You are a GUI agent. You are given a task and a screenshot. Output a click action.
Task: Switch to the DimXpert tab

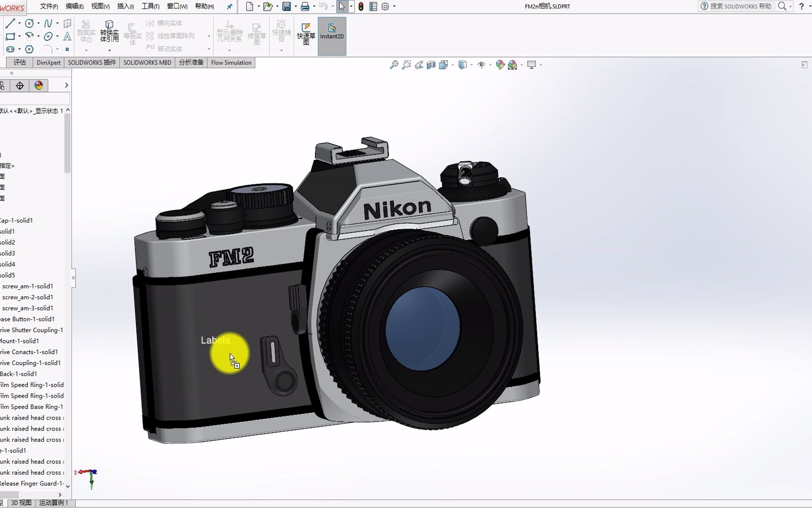coord(48,63)
